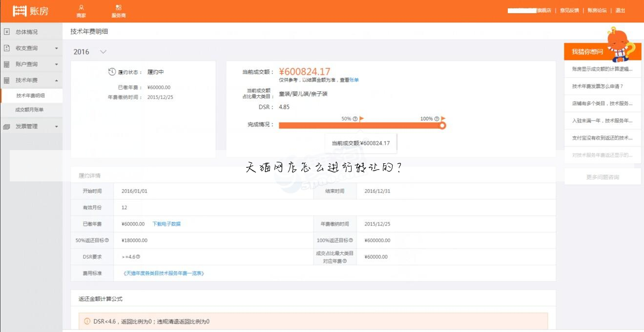Click the help icon after 100%返还目标

(x=351, y=241)
